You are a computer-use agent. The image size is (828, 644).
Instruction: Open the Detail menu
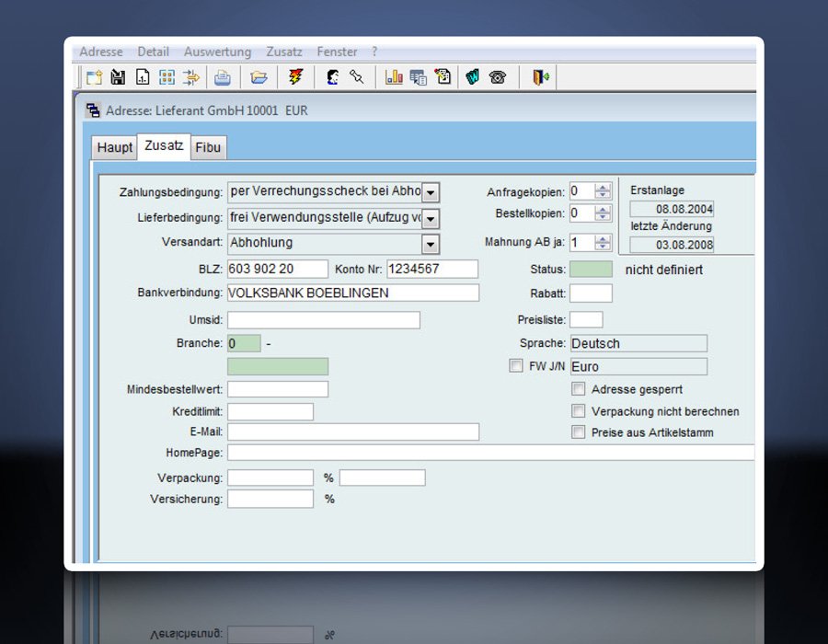tap(153, 52)
